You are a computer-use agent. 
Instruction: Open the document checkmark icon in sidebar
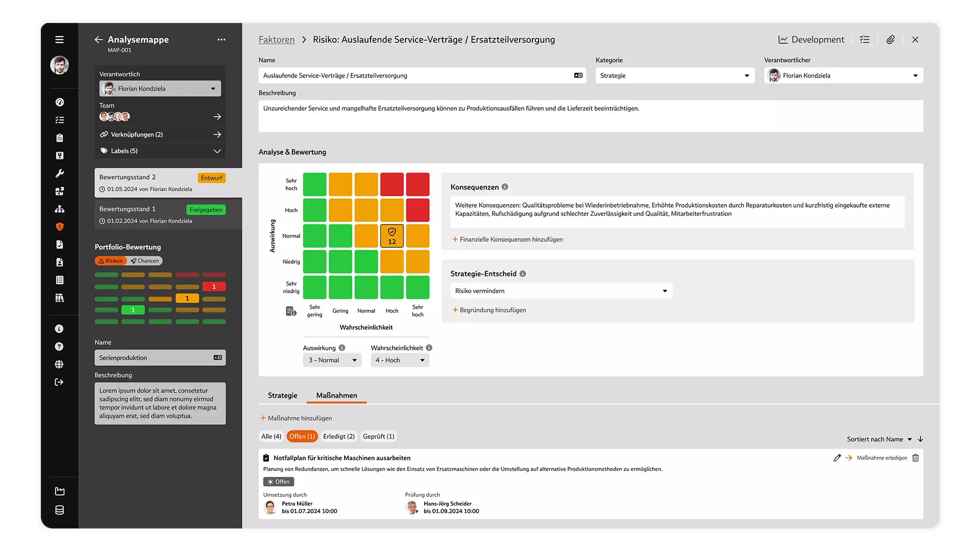(x=59, y=244)
